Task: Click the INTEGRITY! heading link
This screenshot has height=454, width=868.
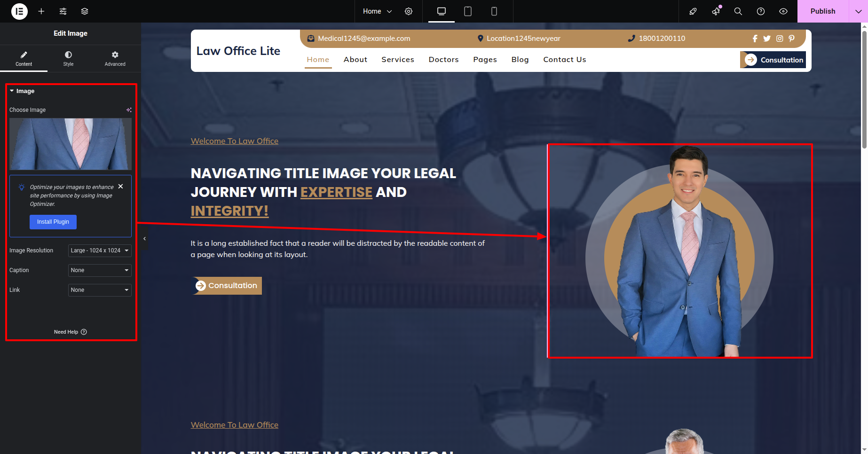Action: click(x=229, y=211)
